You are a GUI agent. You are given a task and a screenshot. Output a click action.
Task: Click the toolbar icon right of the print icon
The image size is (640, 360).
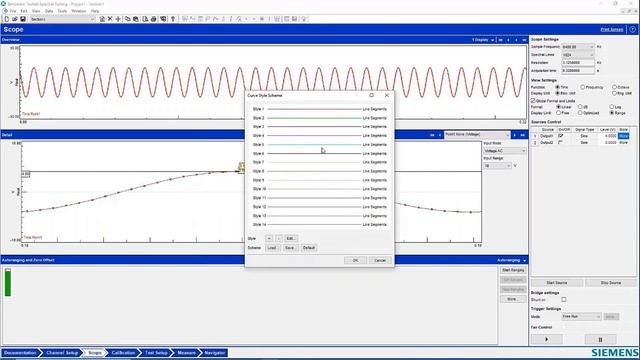point(163,19)
